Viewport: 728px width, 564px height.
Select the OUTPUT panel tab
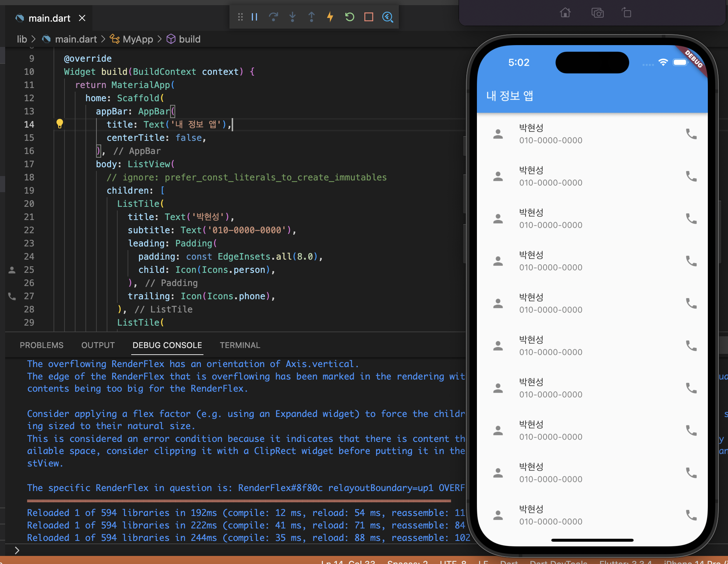[x=98, y=345]
